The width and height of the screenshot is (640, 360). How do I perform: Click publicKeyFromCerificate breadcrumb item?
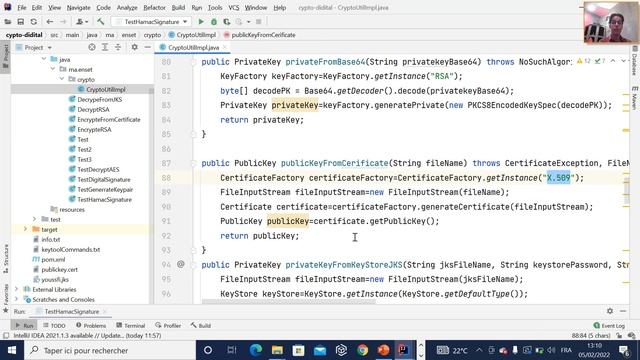coord(260,35)
